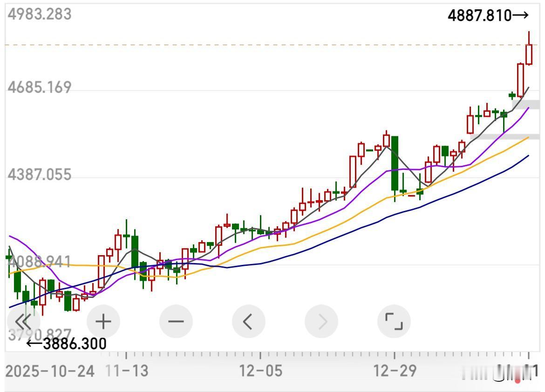This screenshot has height=392, width=545.
Task: Click the 4685.169 axis value
Action: click(x=40, y=87)
